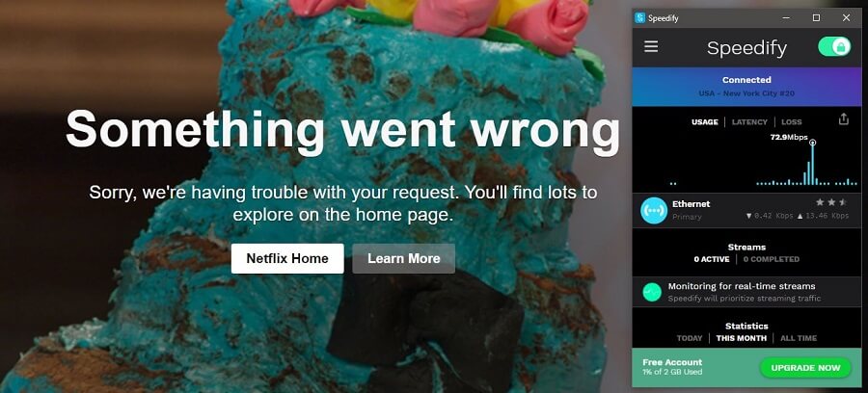Click the share graph export icon
Viewport: 868px width, 393px height.
pos(843,118)
